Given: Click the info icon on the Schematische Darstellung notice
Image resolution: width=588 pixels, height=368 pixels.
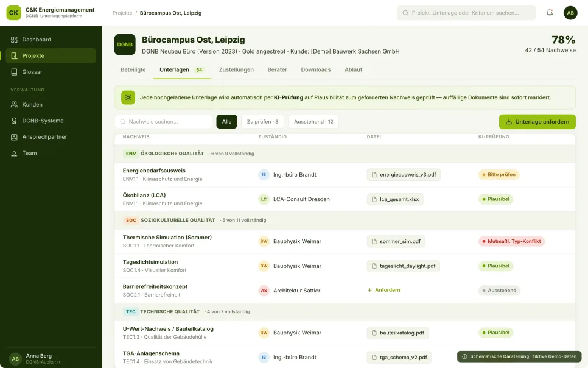Looking at the screenshot, I should coord(464,356).
